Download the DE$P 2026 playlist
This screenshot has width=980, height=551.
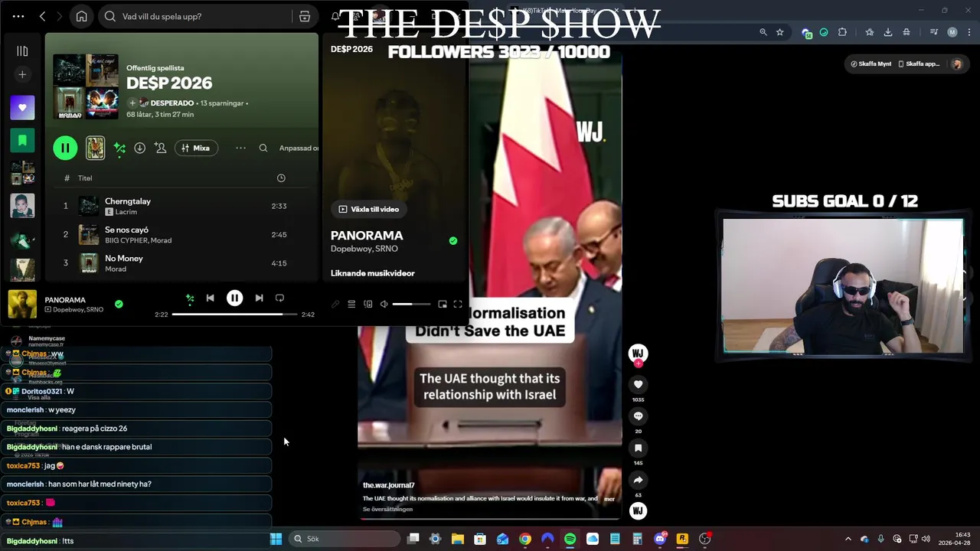[x=139, y=148]
